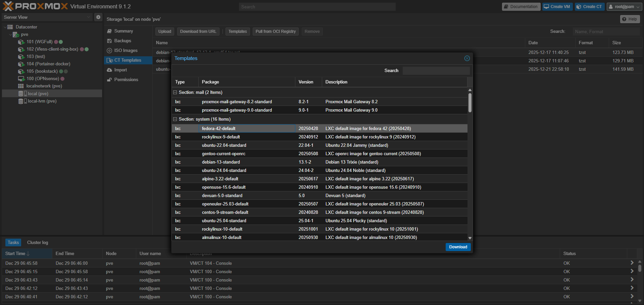This screenshot has width=644, height=305.
Task: Sort tasks by Start Time column
Action: click(x=27, y=254)
